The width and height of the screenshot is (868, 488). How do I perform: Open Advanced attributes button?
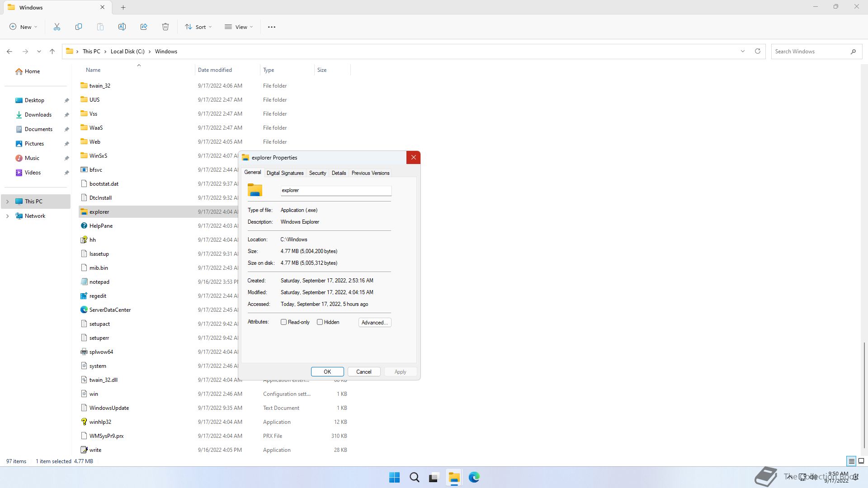[375, 323]
